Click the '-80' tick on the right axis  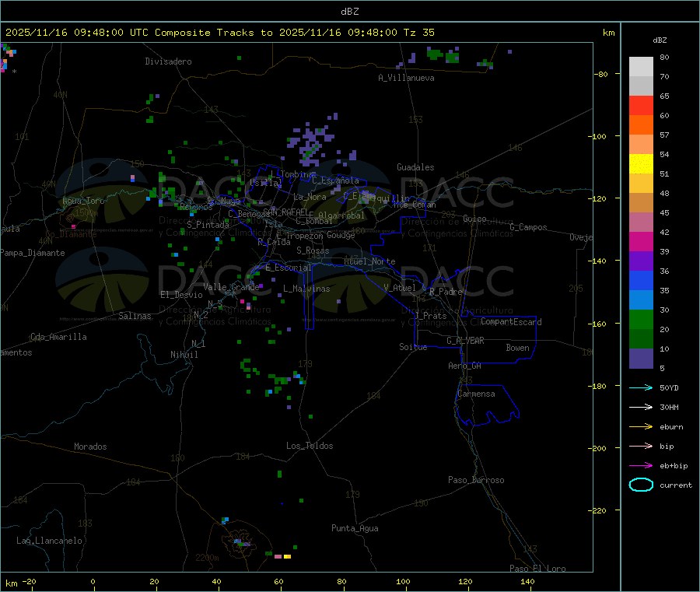[601, 74]
